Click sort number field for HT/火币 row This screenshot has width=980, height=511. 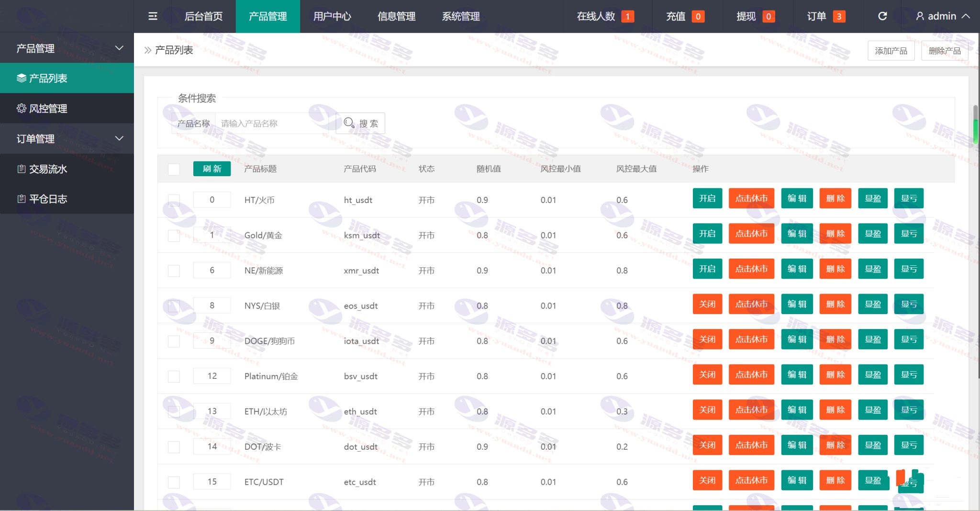click(x=212, y=200)
